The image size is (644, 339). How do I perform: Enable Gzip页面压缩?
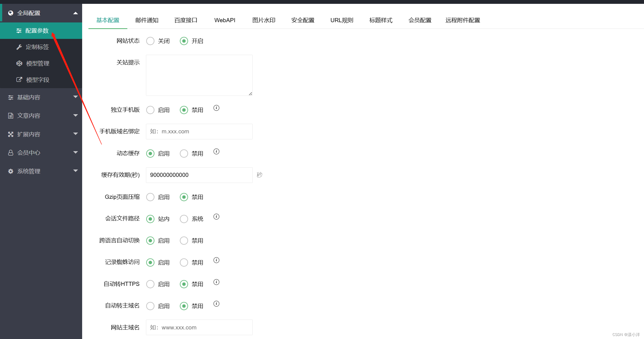[150, 197]
